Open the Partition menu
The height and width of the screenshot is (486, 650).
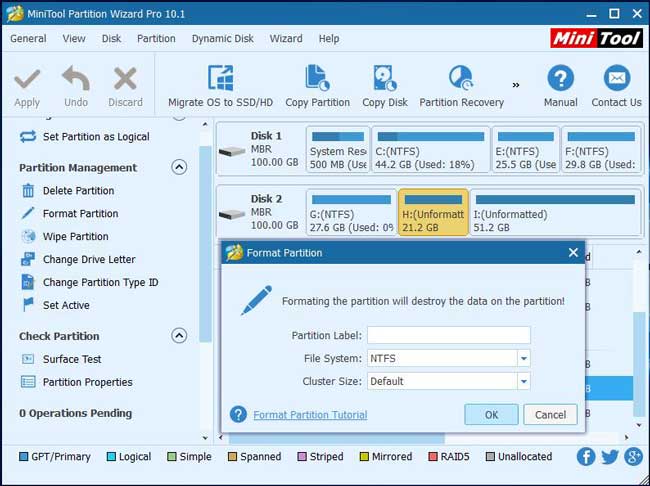coord(156,39)
